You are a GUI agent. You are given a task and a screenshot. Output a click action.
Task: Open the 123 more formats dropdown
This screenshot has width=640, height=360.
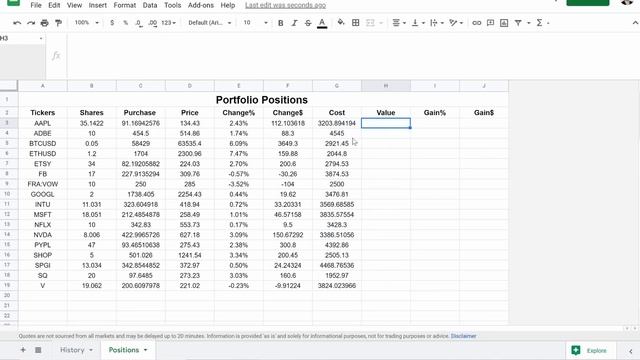[168, 23]
